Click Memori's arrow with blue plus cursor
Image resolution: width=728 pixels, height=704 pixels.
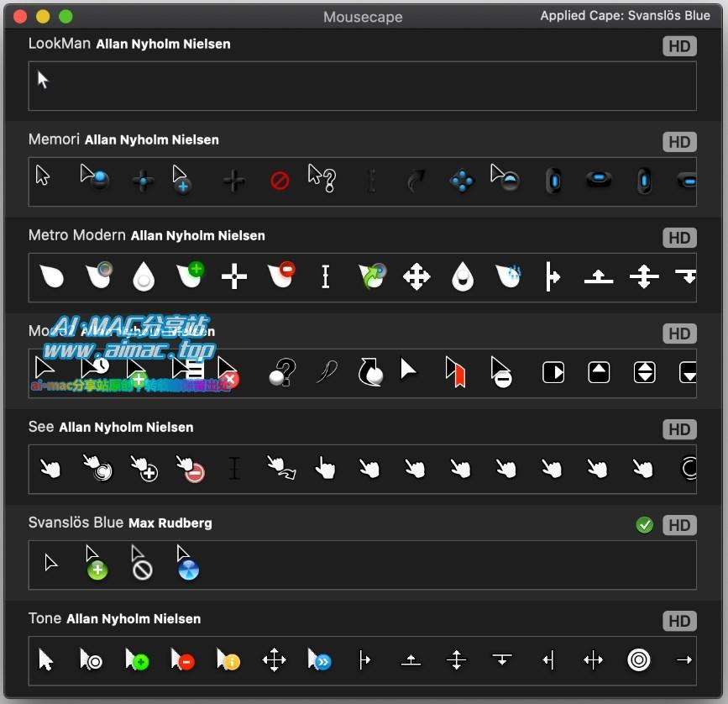[x=181, y=179]
